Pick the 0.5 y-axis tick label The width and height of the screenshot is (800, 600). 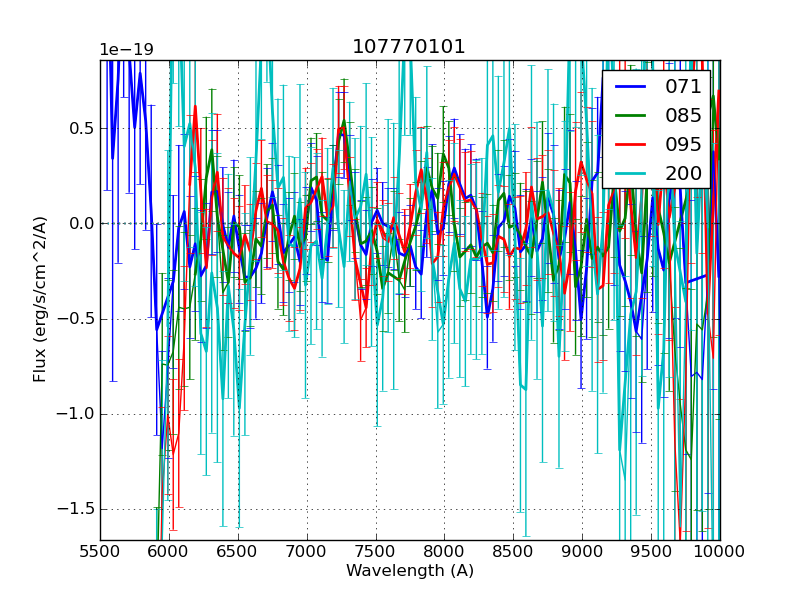[80, 129]
